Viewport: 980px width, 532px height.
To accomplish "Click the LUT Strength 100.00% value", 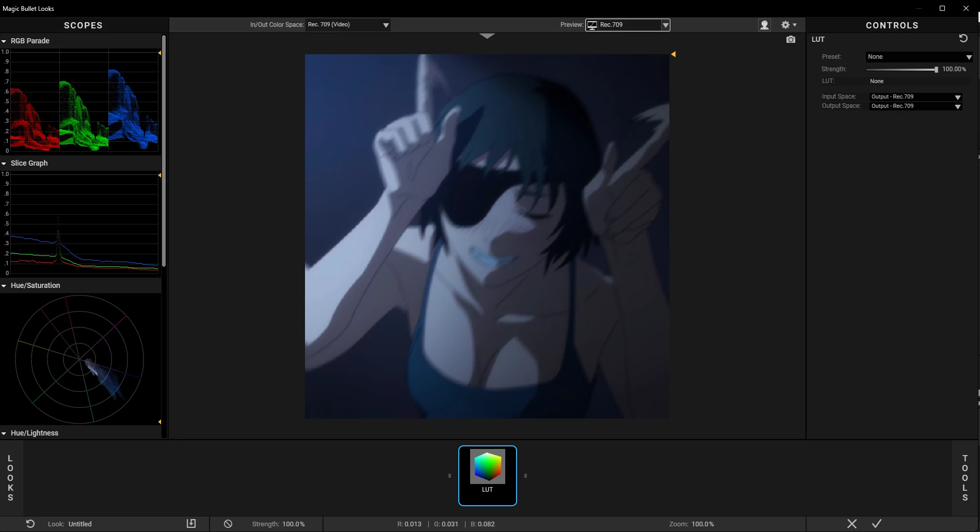I will click(x=954, y=69).
